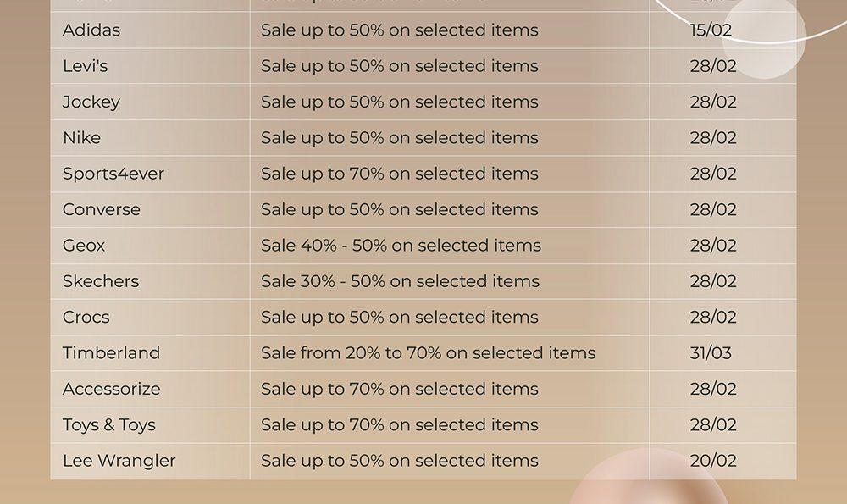Click Sports4ever's up to 70% sale text
Image resolution: width=847 pixels, height=504 pixels.
pyautogui.click(x=400, y=174)
